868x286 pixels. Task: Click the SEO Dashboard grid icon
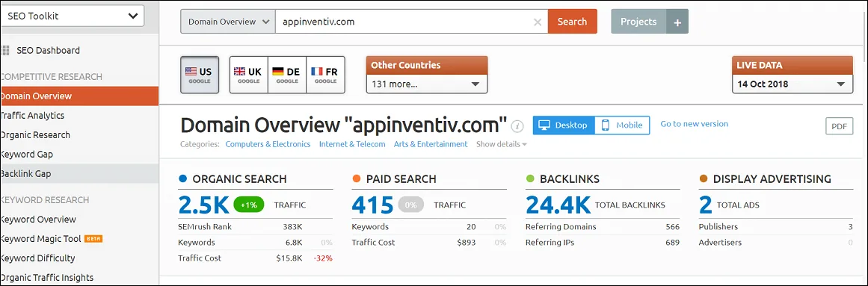click(x=5, y=50)
